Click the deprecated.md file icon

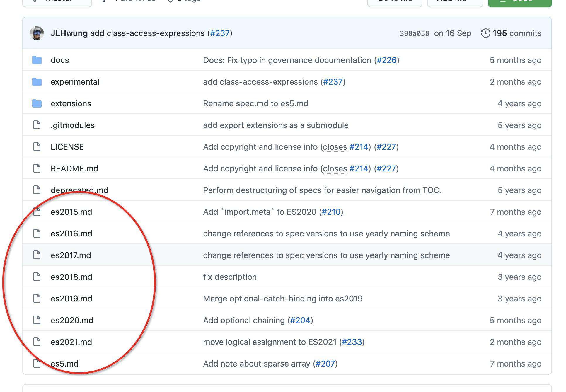[37, 190]
